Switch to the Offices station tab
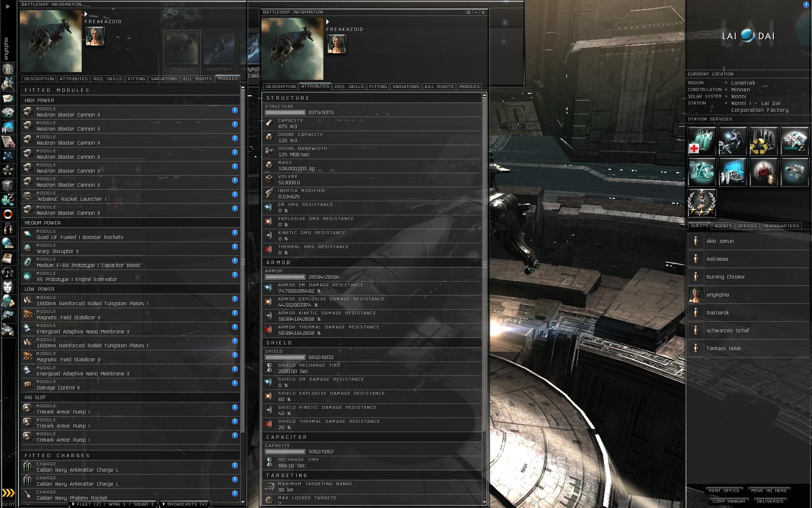 (x=747, y=226)
